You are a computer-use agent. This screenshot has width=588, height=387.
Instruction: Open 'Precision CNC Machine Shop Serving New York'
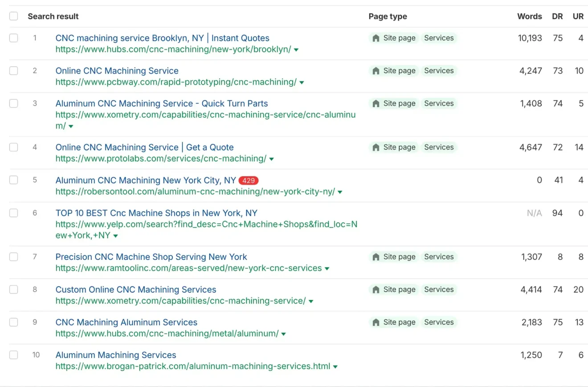(151, 257)
